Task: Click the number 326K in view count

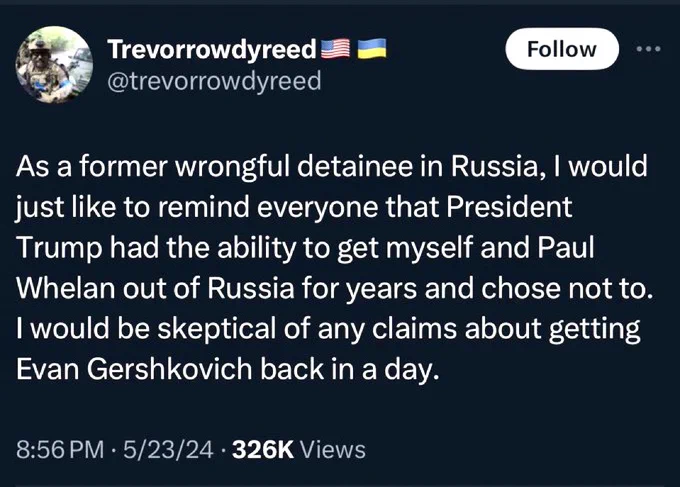Action: point(263,450)
